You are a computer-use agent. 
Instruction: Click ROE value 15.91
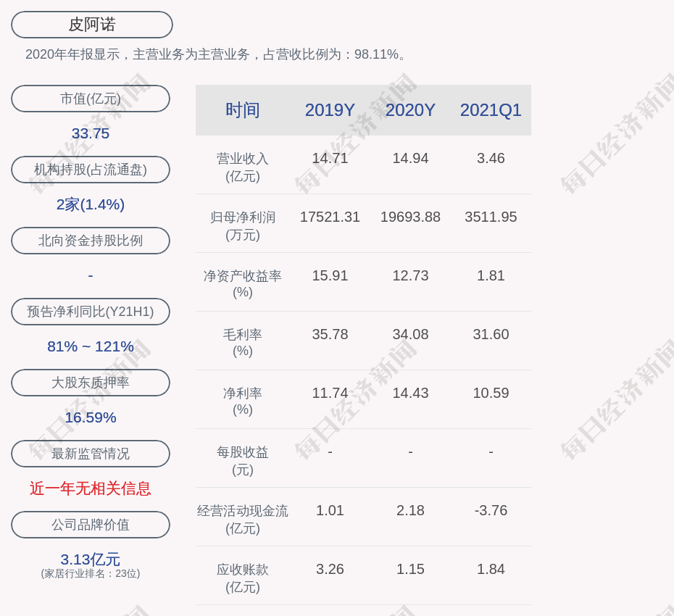[x=330, y=275]
